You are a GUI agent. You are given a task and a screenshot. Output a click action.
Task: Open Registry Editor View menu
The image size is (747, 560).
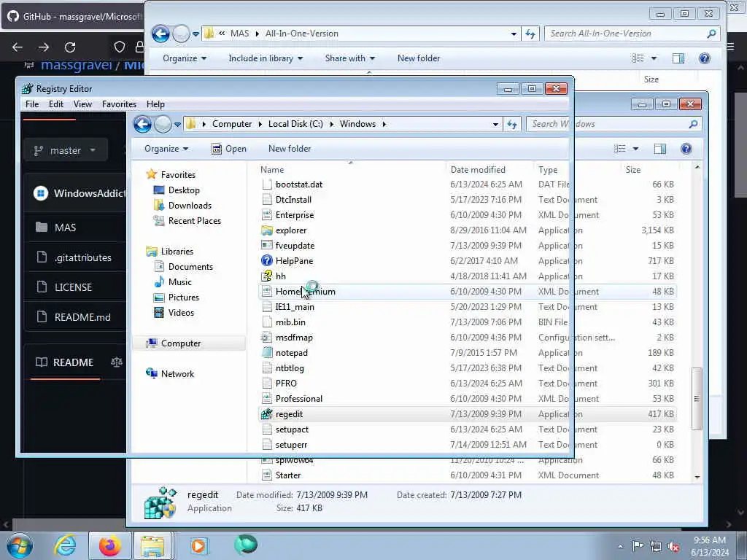[x=82, y=104]
